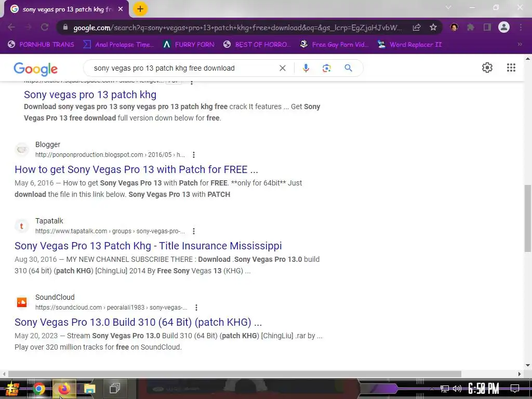Open 'Sony Vegas Pro 13.0 Build 310 (64 Bit)' result
This screenshot has width=532, height=399.
[138, 322]
